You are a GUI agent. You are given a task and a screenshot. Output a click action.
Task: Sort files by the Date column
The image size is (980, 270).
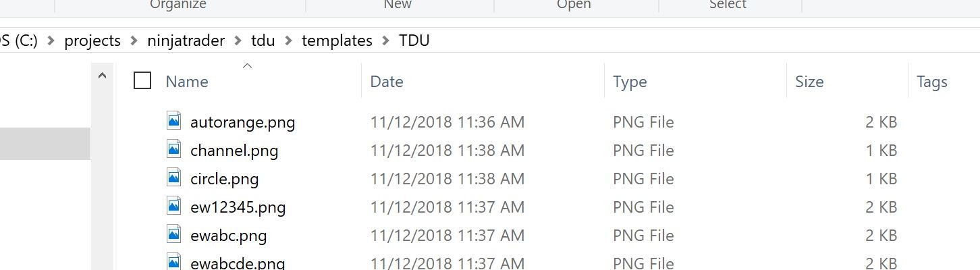387,82
